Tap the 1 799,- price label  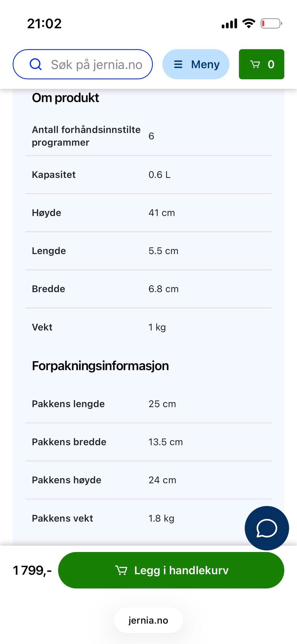pos(32,570)
